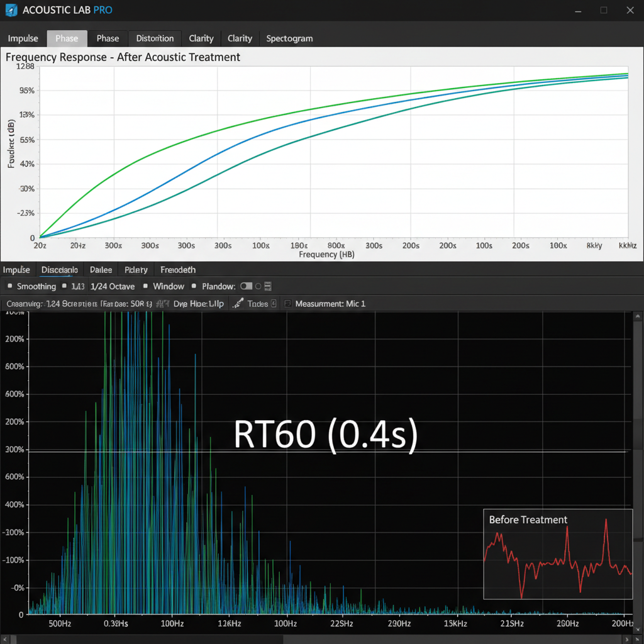Click the RT60 (0.4s) readout
Screen dimensions: 644x644
(x=326, y=435)
